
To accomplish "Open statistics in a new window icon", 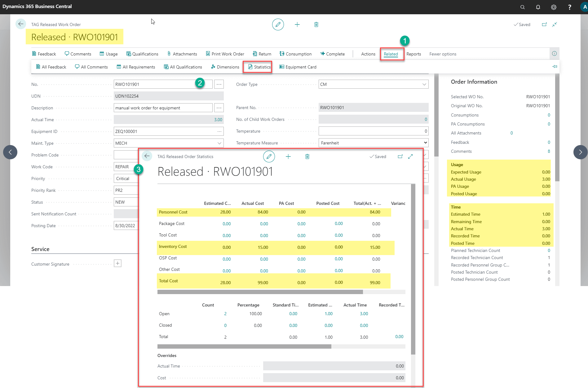I will pos(400,157).
